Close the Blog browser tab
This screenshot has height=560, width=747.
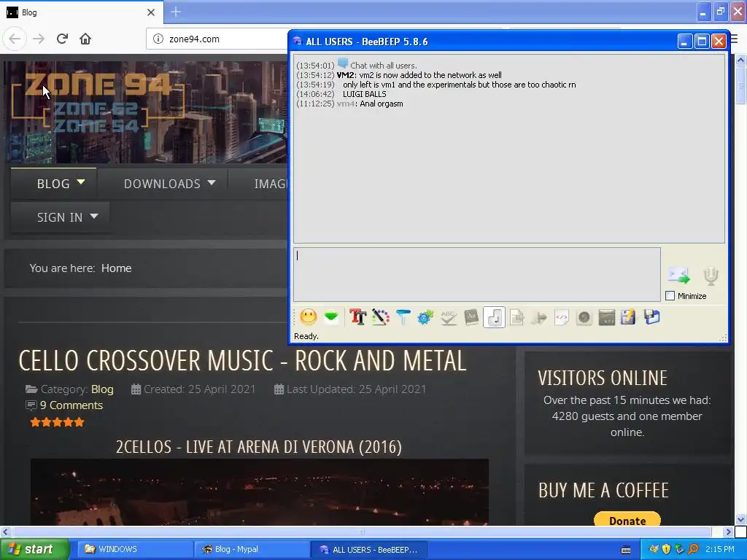coord(151,12)
